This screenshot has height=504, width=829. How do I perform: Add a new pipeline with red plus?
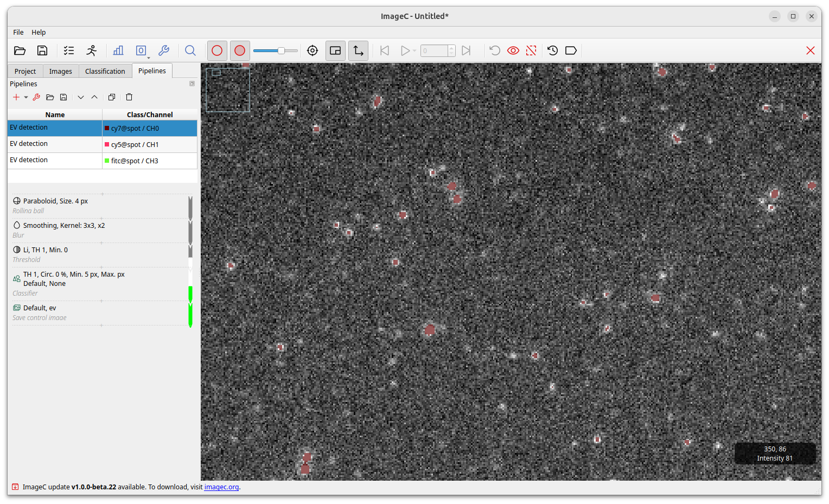tap(16, 97)
